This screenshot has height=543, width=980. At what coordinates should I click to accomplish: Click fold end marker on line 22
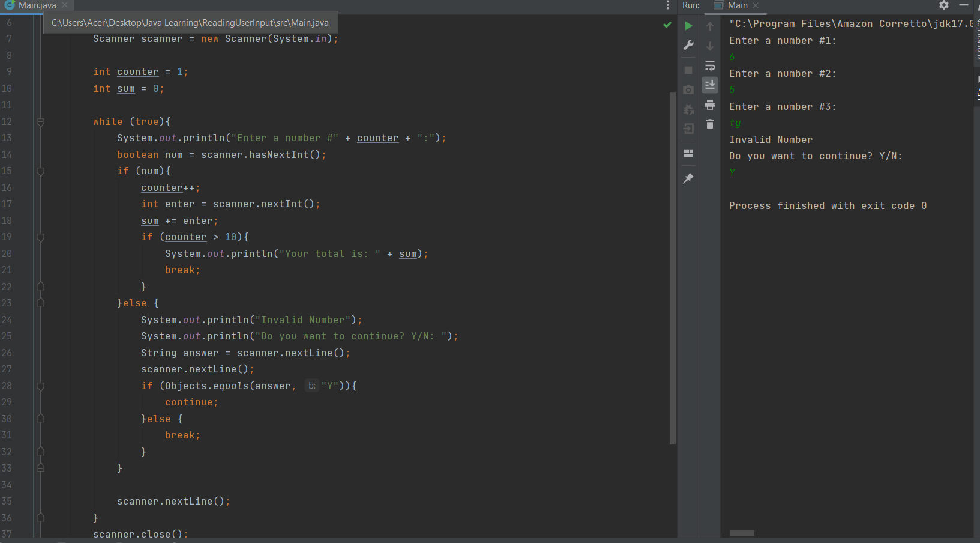tap(41, 287)
